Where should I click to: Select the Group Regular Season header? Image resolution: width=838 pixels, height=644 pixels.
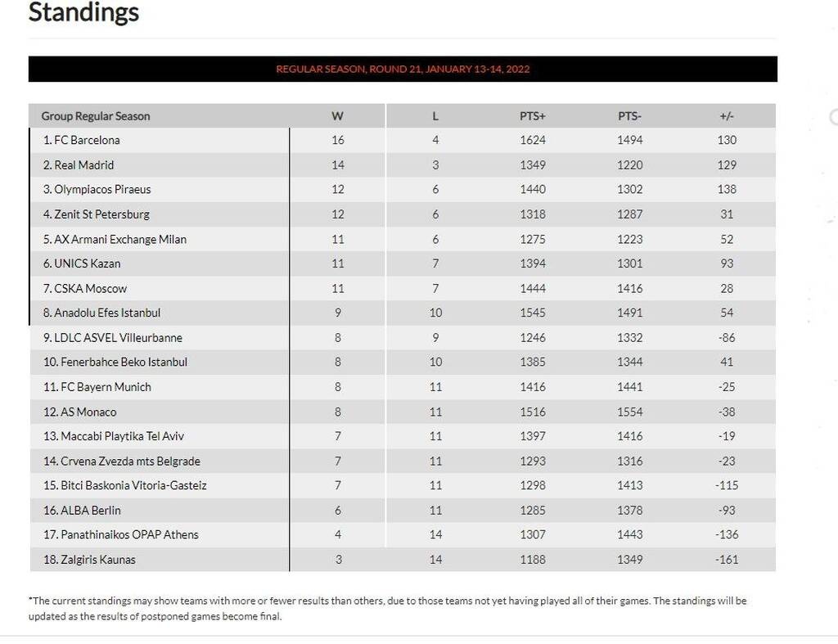pyautogui.click(x=96, y=116)
